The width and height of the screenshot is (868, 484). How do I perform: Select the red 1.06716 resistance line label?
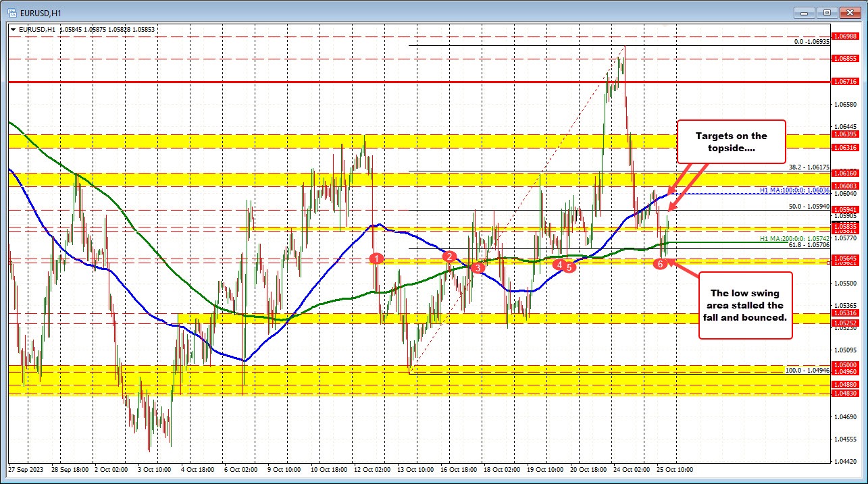(x=846, y=82)
